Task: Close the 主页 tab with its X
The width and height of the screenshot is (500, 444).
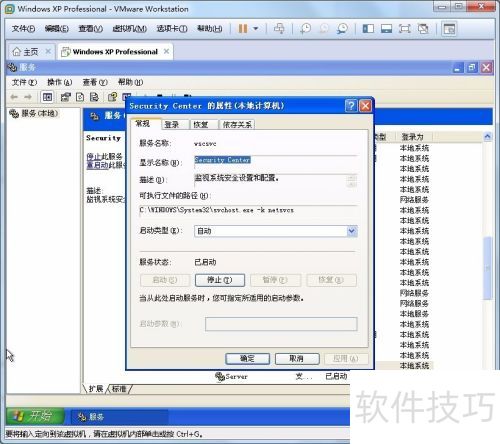Action: [48, 51]
